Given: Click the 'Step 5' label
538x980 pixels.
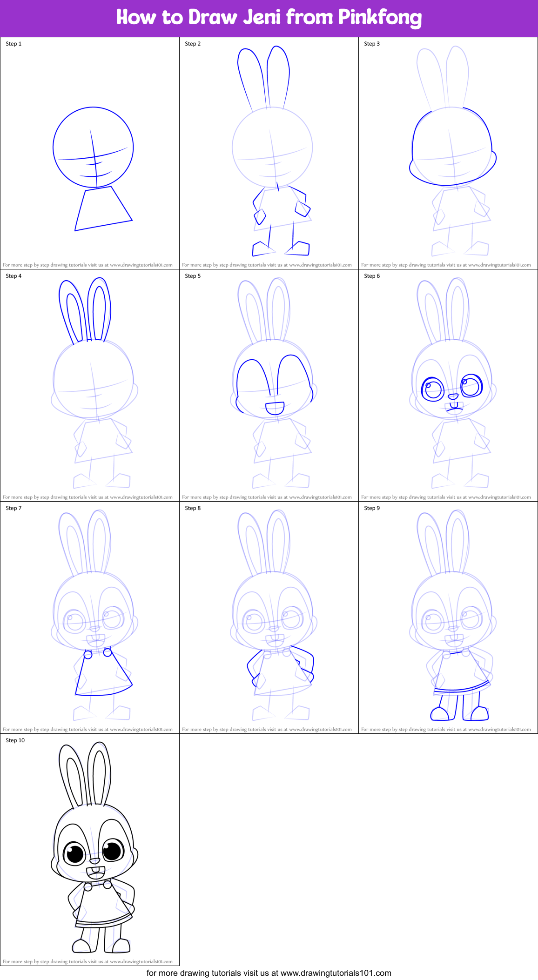Looking at the screenshot, I should click(x=193, y=276).
